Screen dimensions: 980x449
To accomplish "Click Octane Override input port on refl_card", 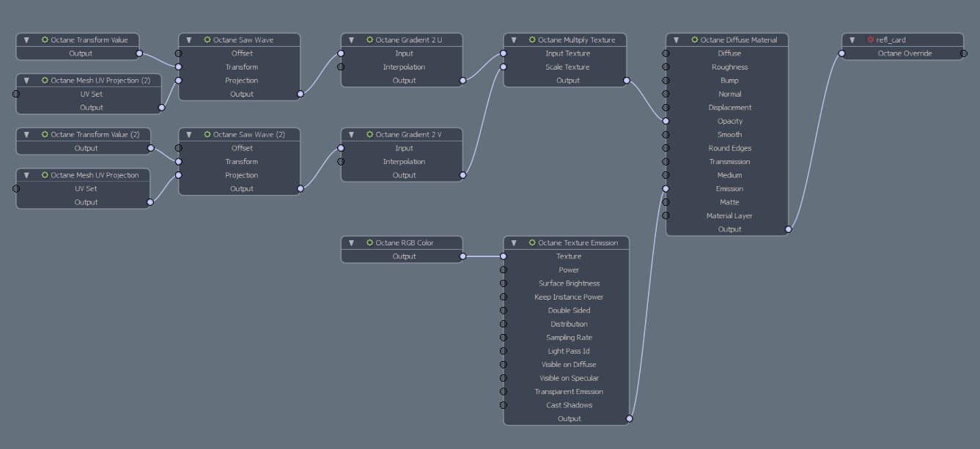I will pyautogui.click(x=841, y=53).
